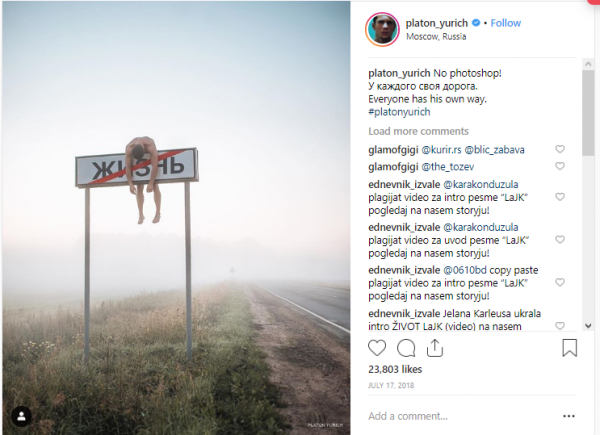Like glamofgigi's @the_tozev comment
The image size is (600, 435).
[x=560, y=166]
